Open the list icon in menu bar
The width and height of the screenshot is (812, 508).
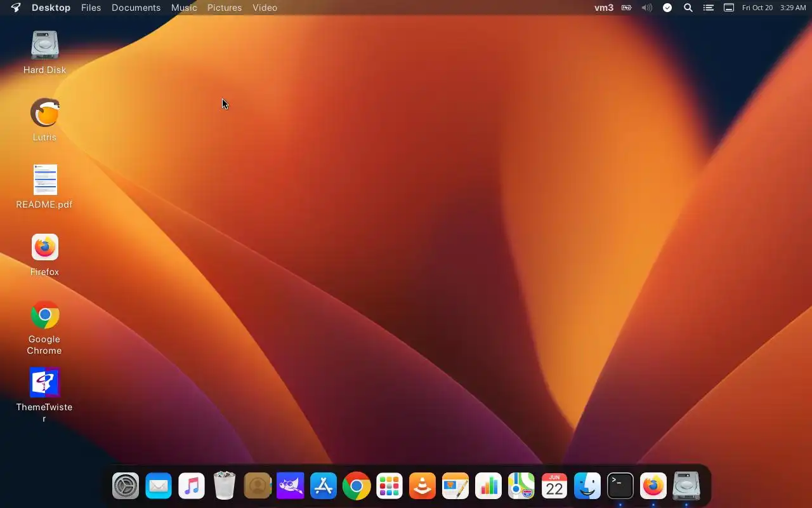pyautogui.click(x=709, y=8)
